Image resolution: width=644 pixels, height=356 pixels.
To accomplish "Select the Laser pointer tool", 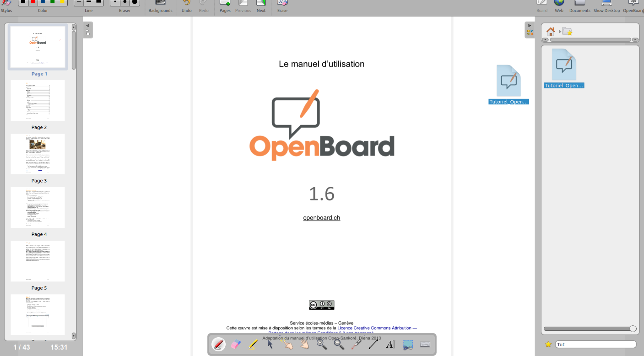I will [x=356, y=344].
